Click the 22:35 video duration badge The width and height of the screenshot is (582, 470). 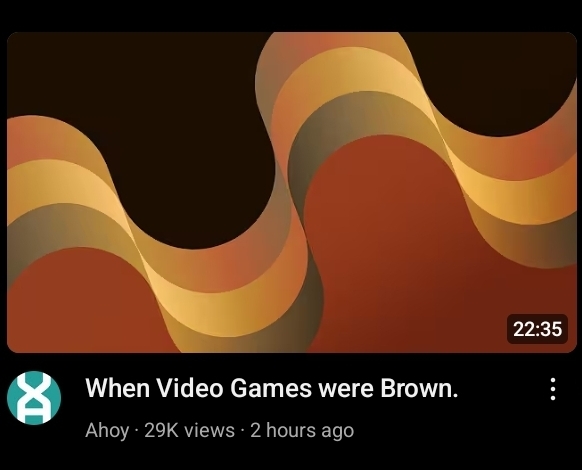click(537, 329)
